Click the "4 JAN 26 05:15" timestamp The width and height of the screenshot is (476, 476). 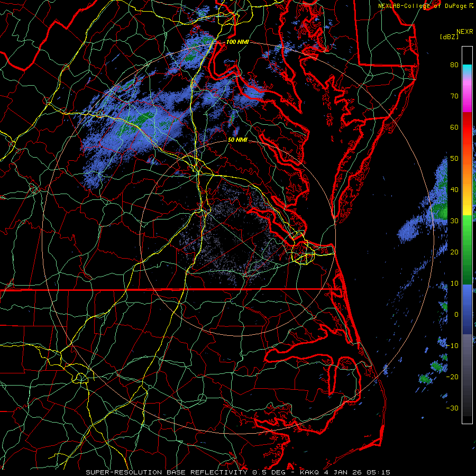point(358,472)
